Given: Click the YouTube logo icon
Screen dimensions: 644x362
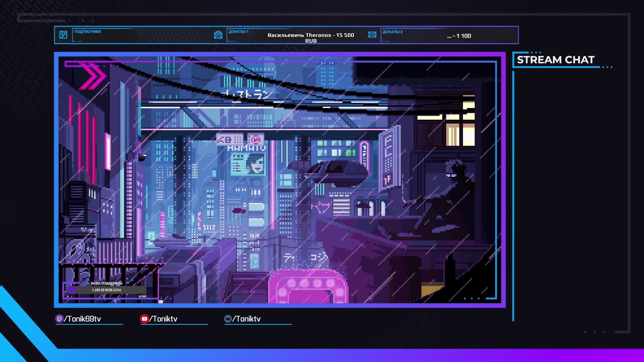Looking at the screenshot, I should point(144,319).
